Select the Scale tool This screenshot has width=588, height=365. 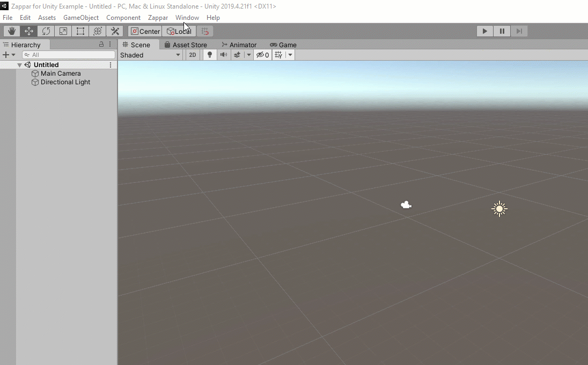click(63, 31)
